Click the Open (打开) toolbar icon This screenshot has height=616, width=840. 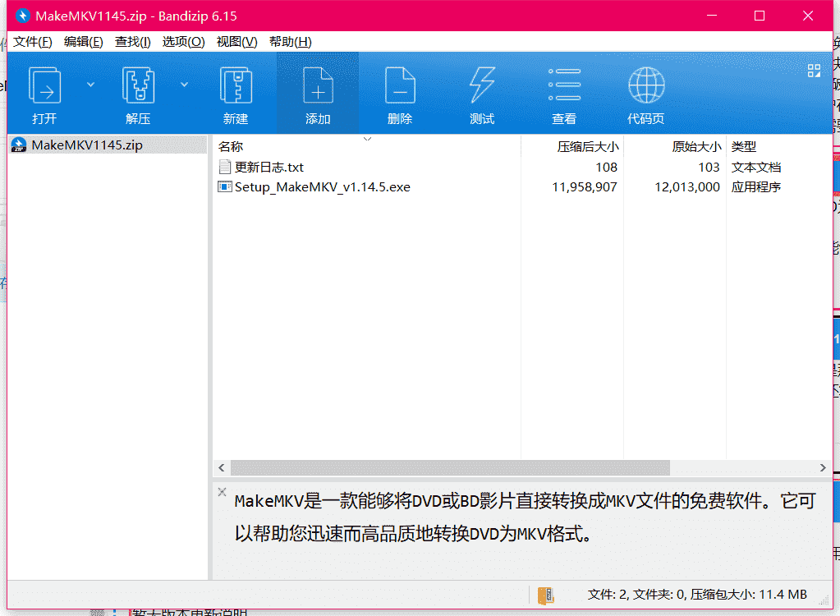(x=44, y=85)
